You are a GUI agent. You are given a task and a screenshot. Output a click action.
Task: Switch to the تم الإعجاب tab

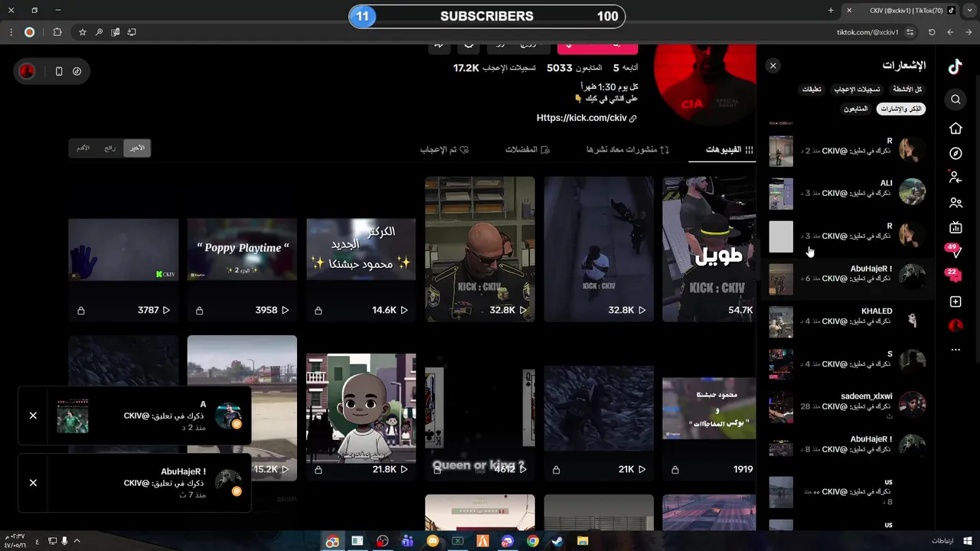(444, 150)
